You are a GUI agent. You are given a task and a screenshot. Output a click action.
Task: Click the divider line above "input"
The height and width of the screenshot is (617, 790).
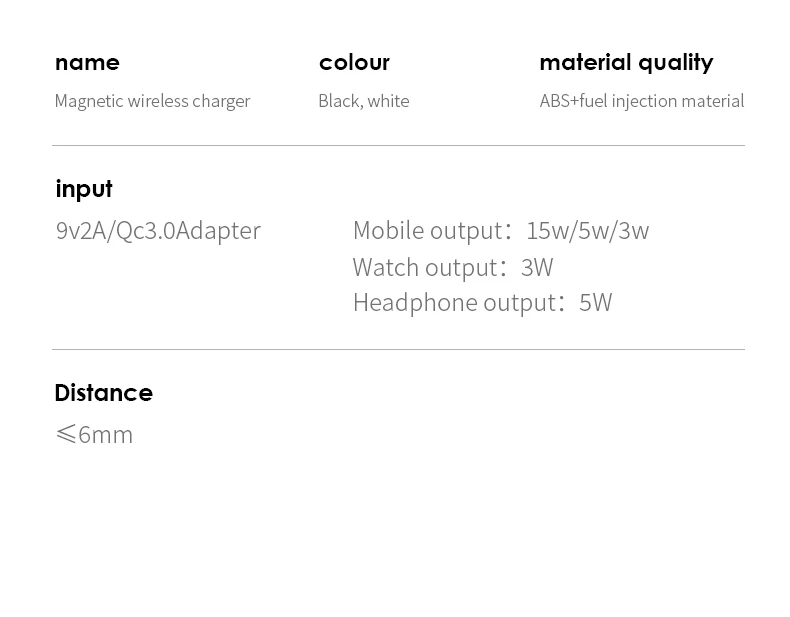398,146
